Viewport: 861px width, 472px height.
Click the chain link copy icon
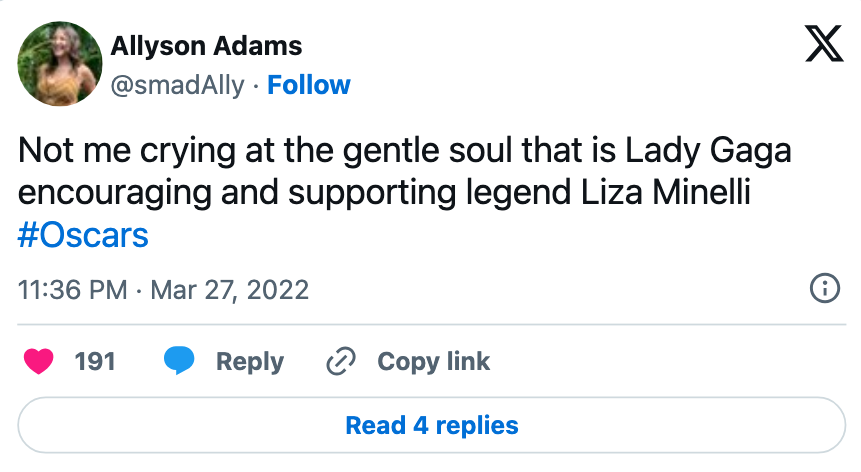(x=342, y=361)
